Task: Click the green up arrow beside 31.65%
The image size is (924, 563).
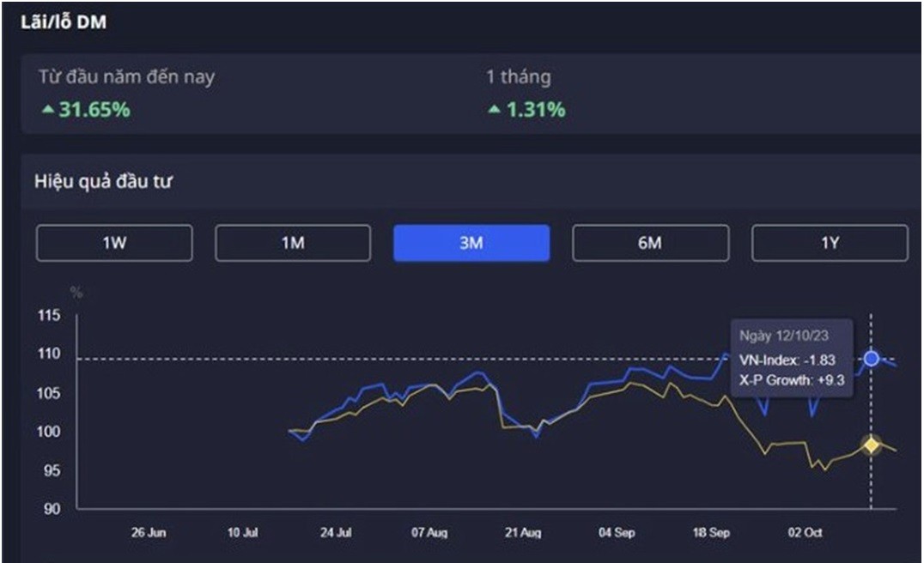Action: click(x=47, y=110)
